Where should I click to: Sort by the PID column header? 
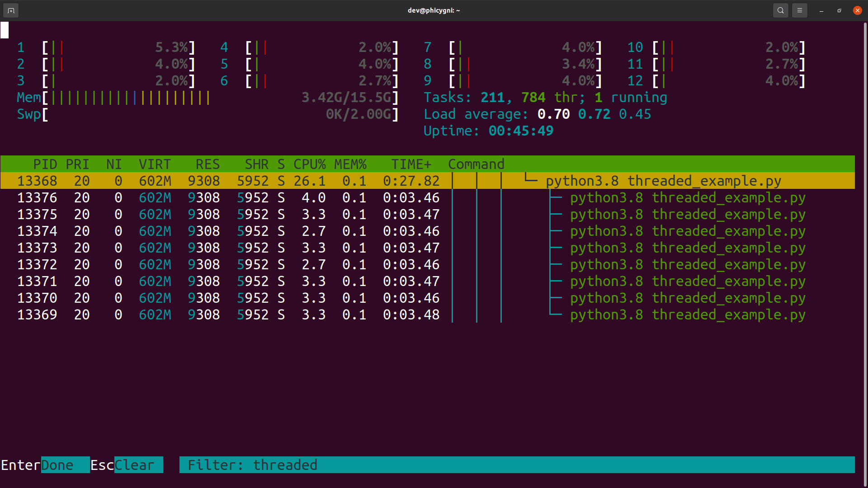pyautogui.click(x=45, y=164)
